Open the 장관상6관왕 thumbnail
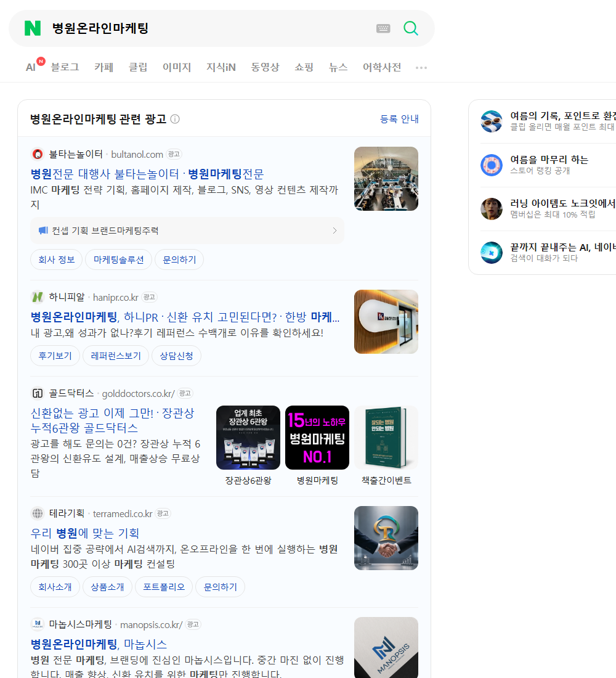 click(248, 438)
